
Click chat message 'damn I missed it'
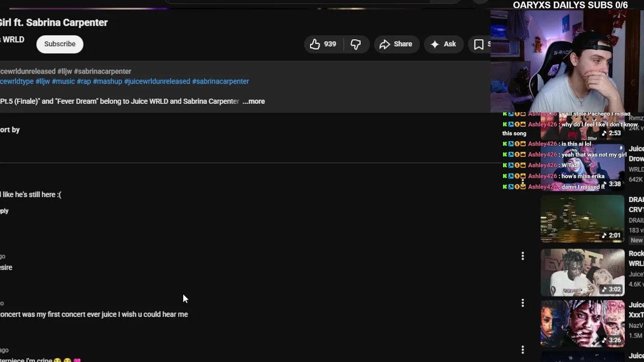(583, 187)
